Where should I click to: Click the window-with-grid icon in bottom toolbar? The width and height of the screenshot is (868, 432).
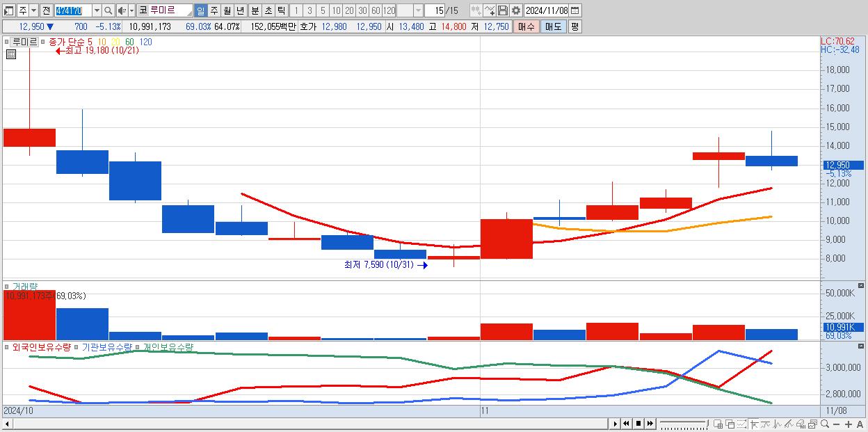[718, 424]
